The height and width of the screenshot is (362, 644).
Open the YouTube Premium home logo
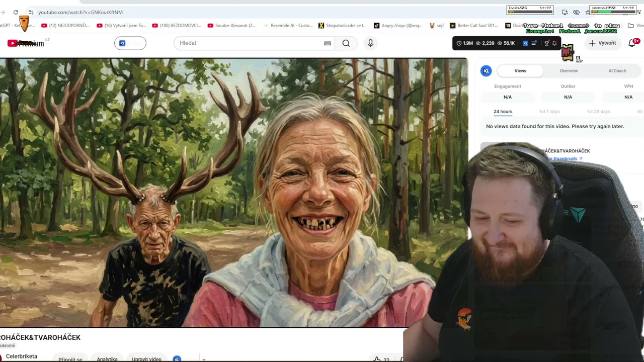coord(26,43)
